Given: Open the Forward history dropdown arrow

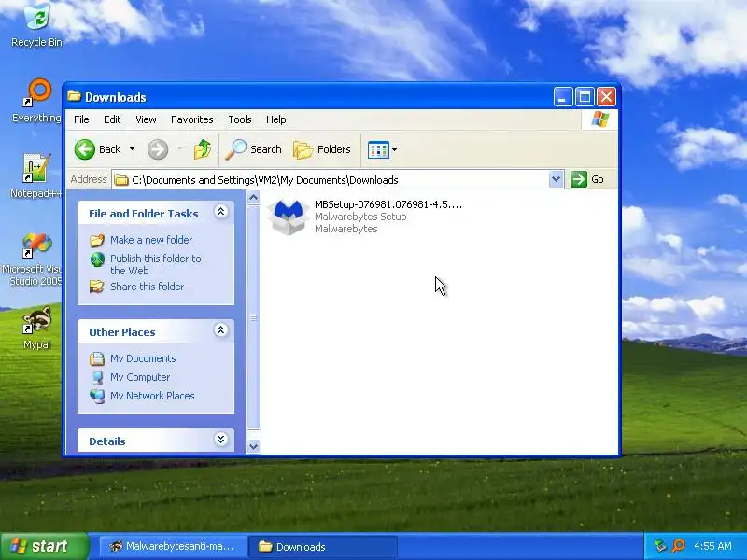Looking at the screenshot, I should 180,149.
